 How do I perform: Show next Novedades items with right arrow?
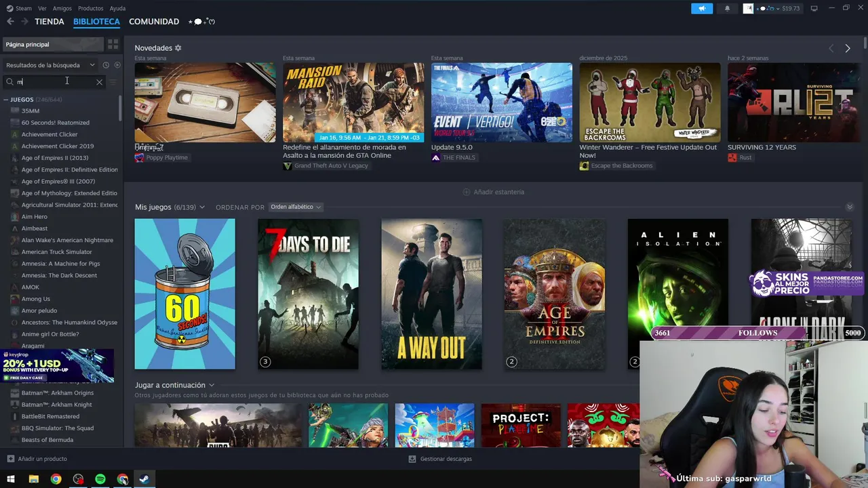click(x=847, y=48)
